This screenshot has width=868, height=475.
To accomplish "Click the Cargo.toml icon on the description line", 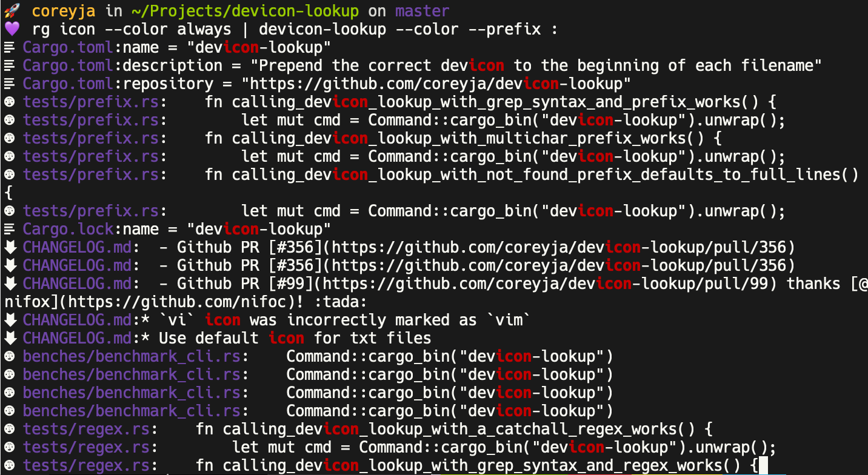I will pos(9,65).
